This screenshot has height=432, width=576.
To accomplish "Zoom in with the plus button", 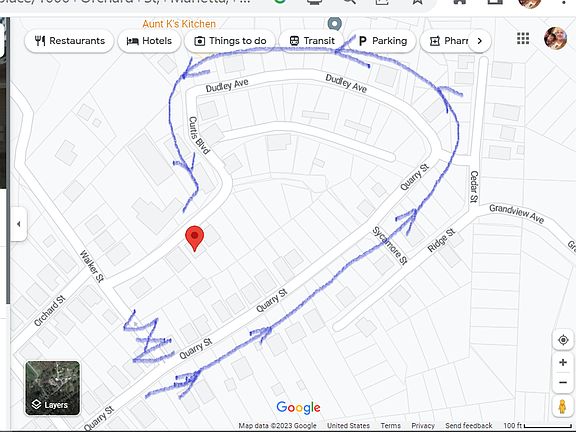I will [563, 363].
